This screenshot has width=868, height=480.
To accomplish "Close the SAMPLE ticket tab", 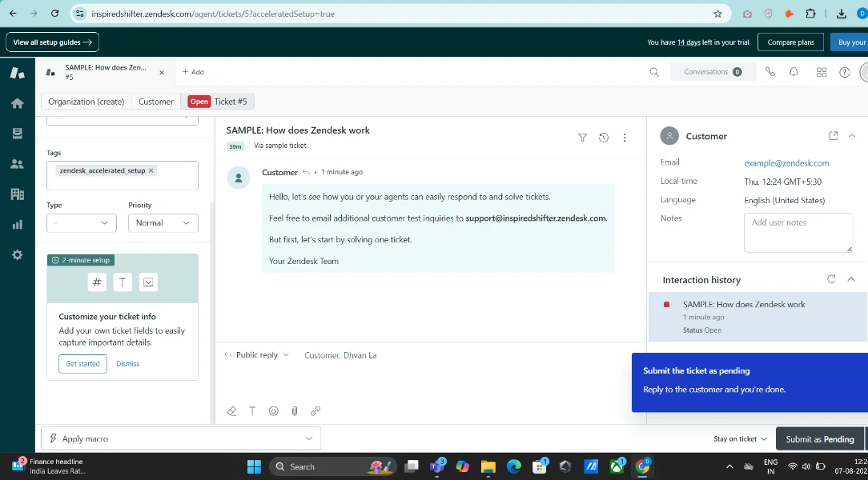I will tap(162, 73).
